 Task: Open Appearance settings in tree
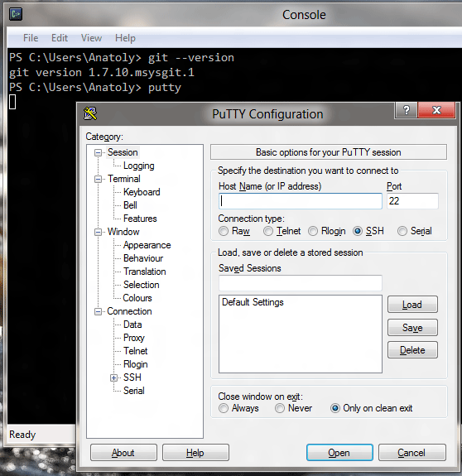click(147, 245)
